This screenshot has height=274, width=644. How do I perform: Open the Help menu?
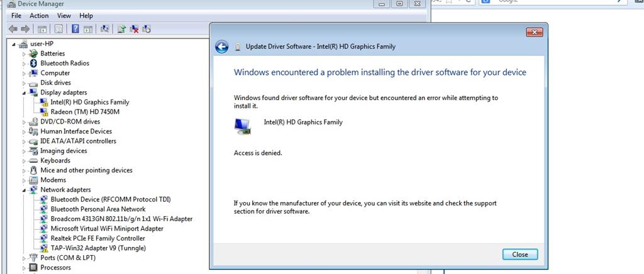(86, 16)
